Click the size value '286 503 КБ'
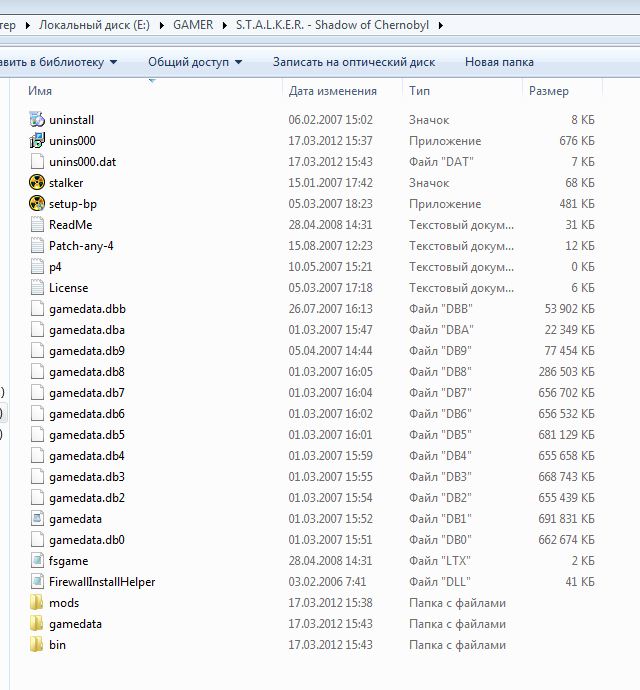This screenshot has width=640, height=690. pos(566,372)
